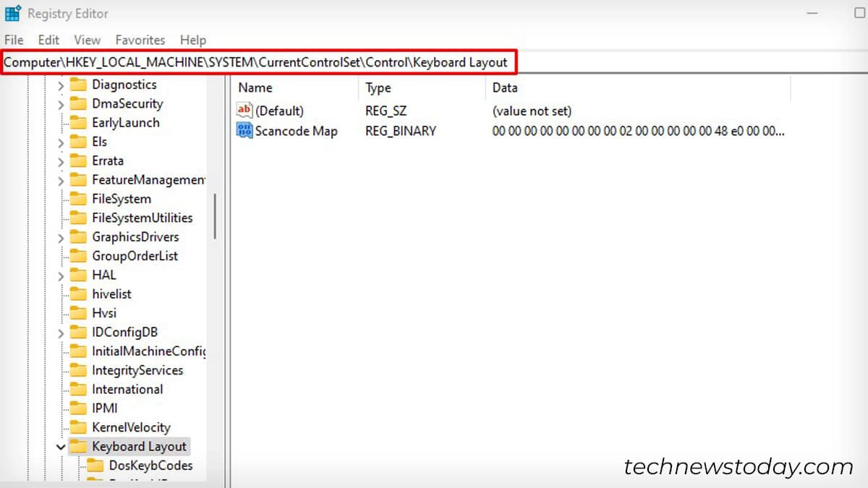868x488 pixels.
Task: Select the IDConfigDB folder icon
Action: [78, 332]
